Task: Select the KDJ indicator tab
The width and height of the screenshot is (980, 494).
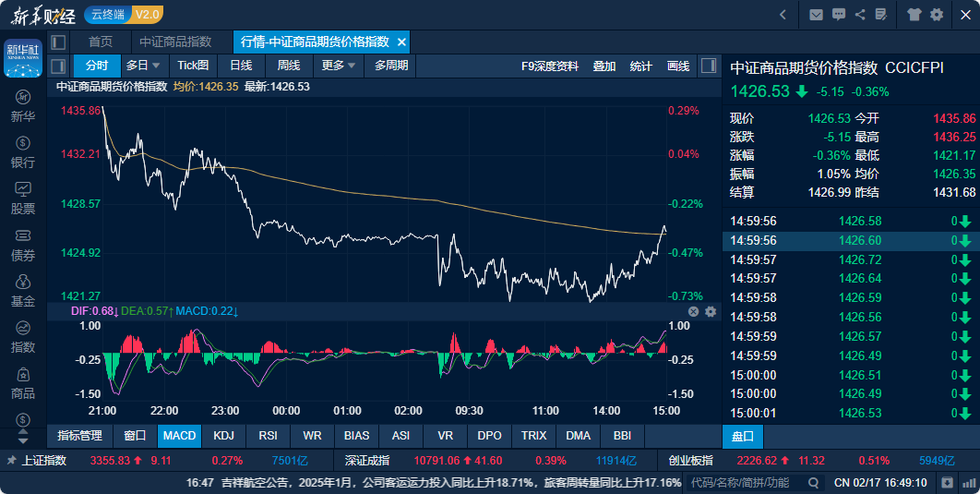Action: 223,435
